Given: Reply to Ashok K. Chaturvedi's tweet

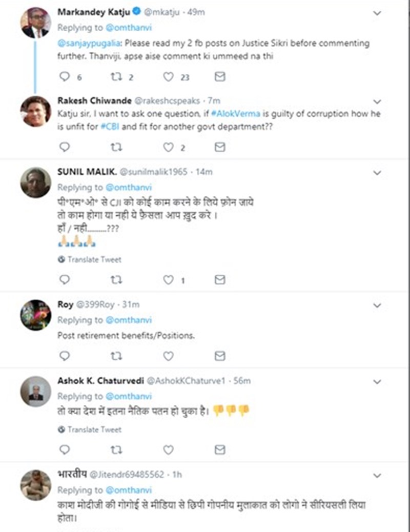Looking at the screenshot, I should tap(65, 449).
